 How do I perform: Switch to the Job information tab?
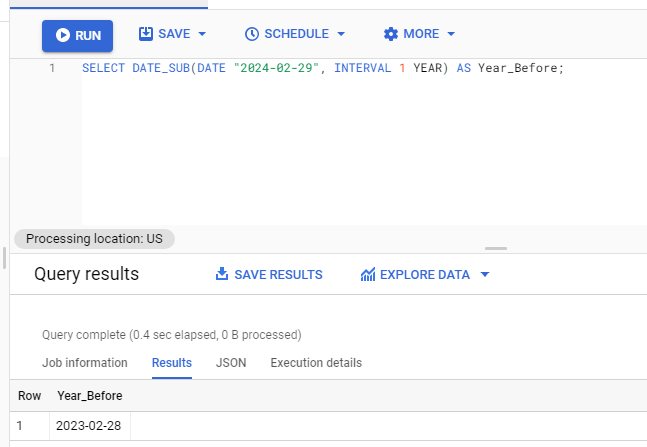85,363
